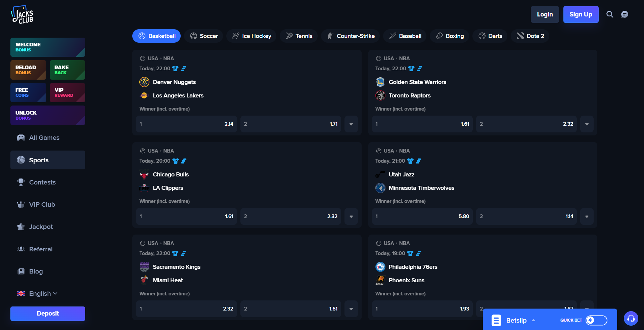The height and width of the screenshot is (330, 644).
Task: Expand more markets for Bulls vs Clippers
Action: click(351, 216)
